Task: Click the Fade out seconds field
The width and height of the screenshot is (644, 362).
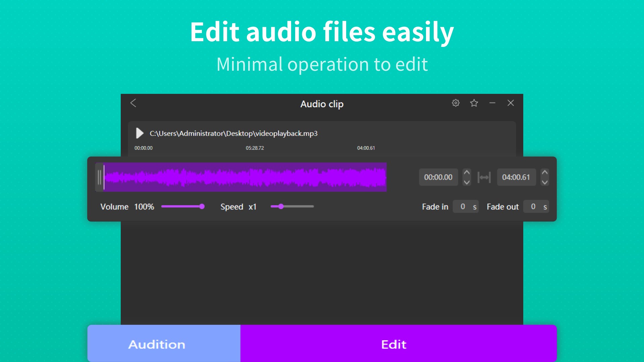Action: pyautogui.click(x=533, y=206)
